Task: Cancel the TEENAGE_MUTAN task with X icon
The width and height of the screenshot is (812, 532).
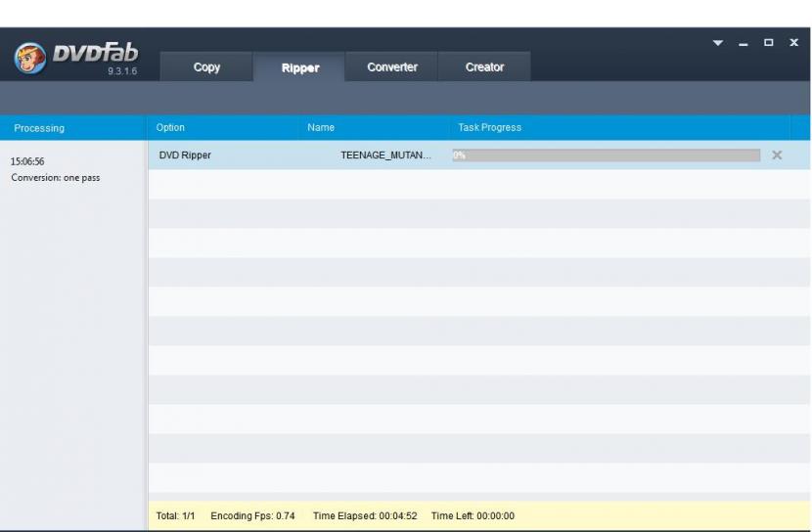Action: pos(777,155)
